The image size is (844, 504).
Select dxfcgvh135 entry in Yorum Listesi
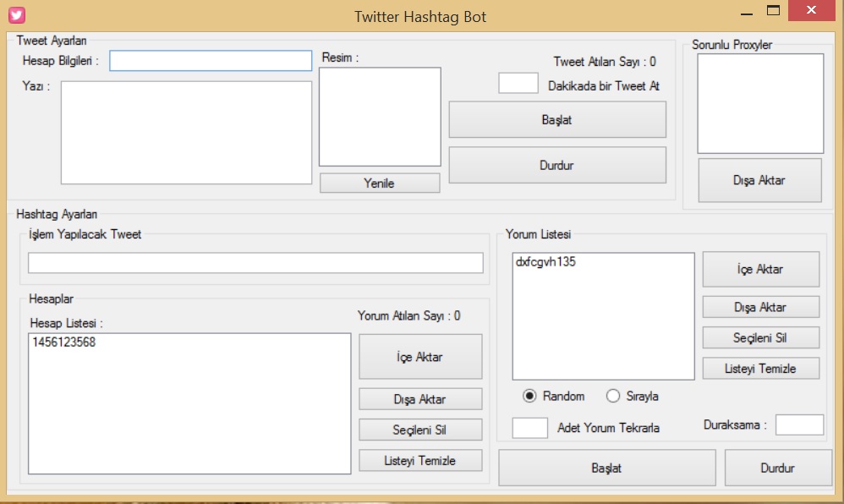(545, 261)
